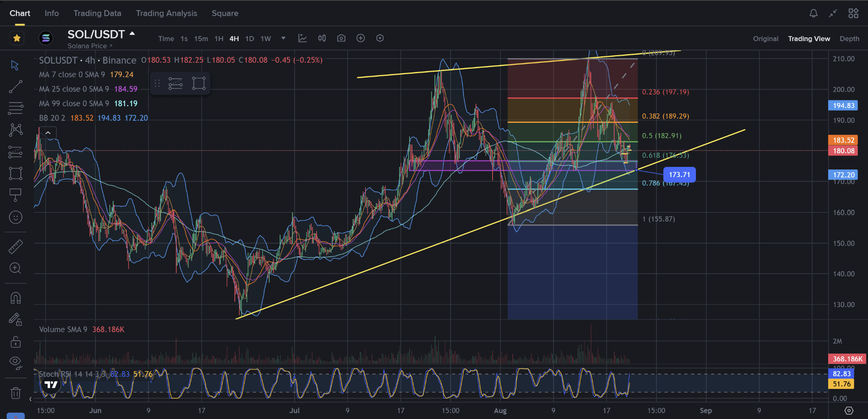Open the time axis settings gear
Viewport: 868px width, 419px height.
point(849,411)
